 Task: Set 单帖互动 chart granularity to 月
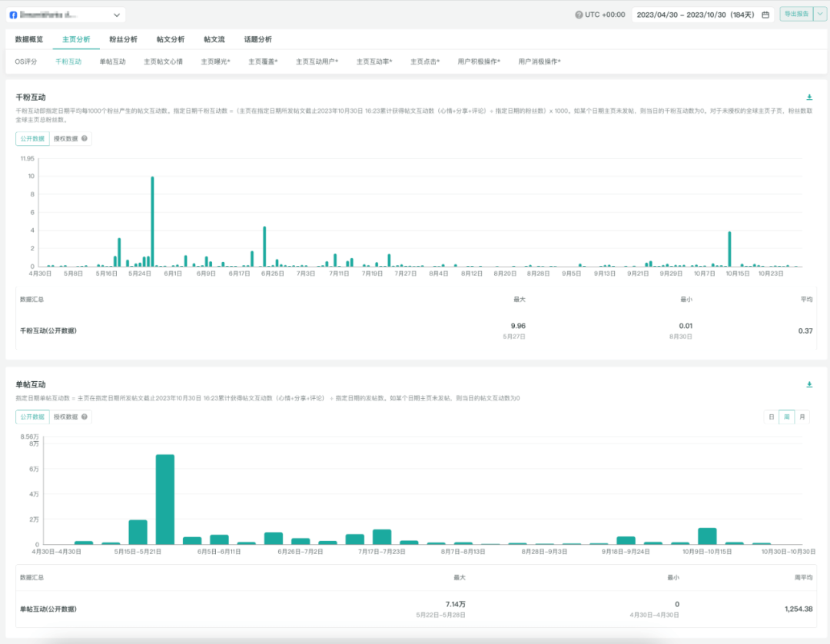(802, 417)
